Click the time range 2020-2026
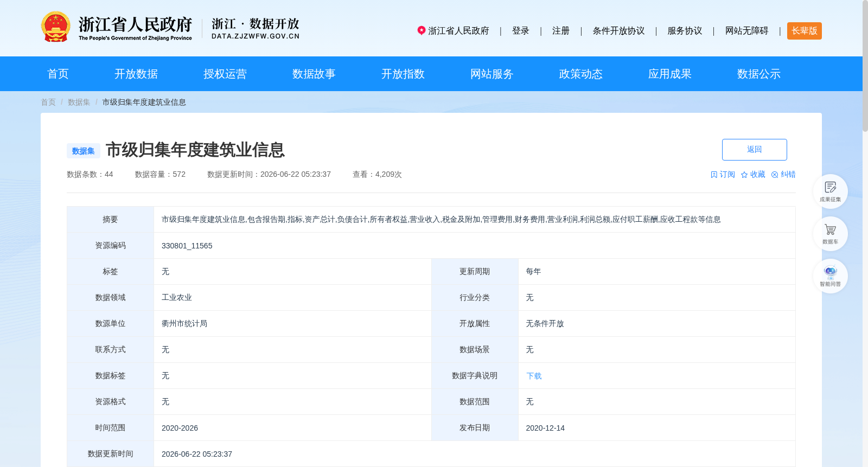This screenshot has height=467, width=868. pyautogui.click(x=180, y=428)
